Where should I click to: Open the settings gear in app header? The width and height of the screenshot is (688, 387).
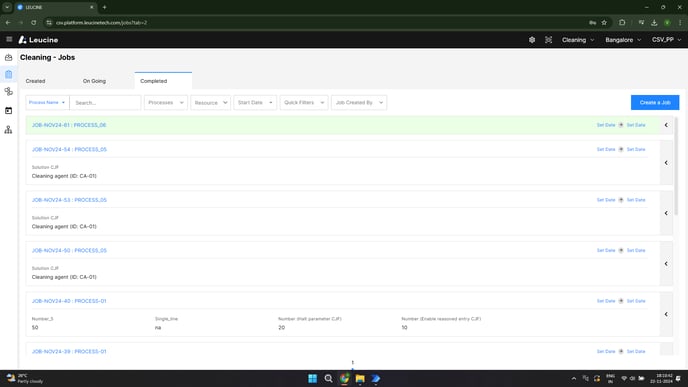(x=532, y=40)
